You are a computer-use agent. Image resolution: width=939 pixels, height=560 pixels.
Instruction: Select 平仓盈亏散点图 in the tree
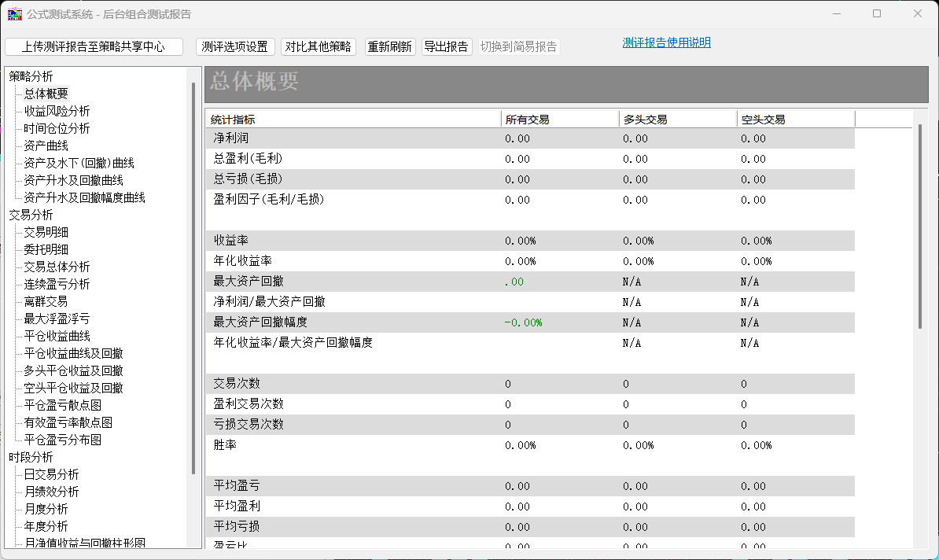62,405
